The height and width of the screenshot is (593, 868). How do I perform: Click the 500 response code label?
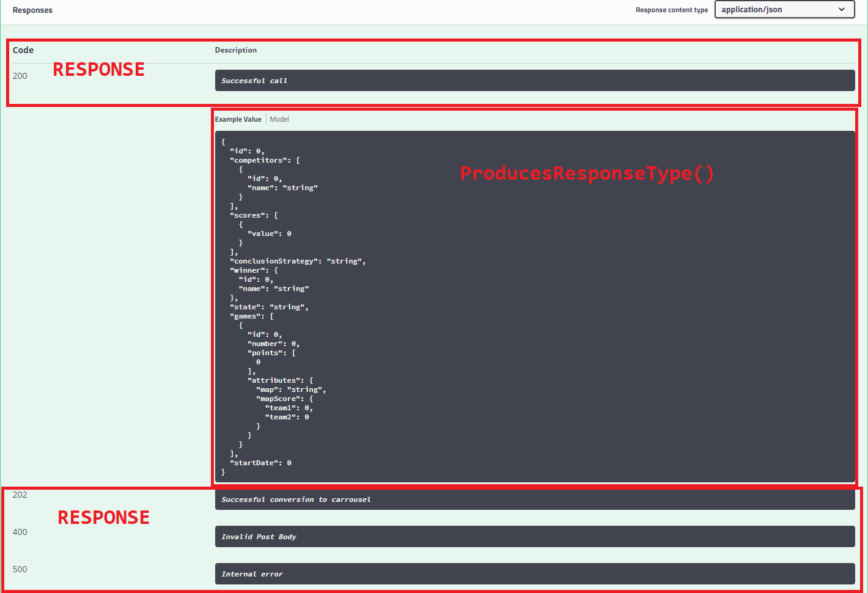(19, 569)
